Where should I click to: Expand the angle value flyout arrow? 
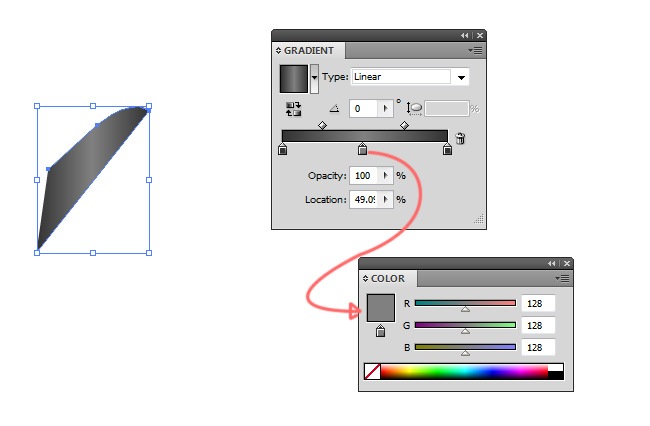386,109
